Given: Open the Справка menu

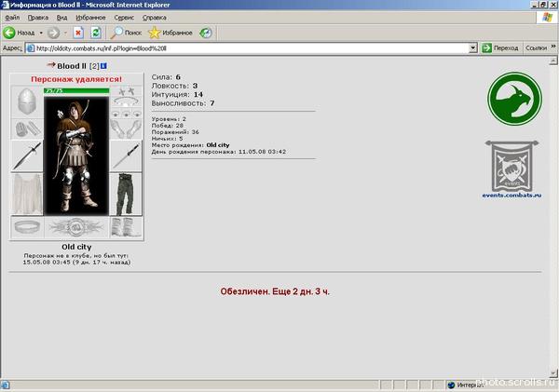Looking at the screenshot, I should click(x=155, y=18).
